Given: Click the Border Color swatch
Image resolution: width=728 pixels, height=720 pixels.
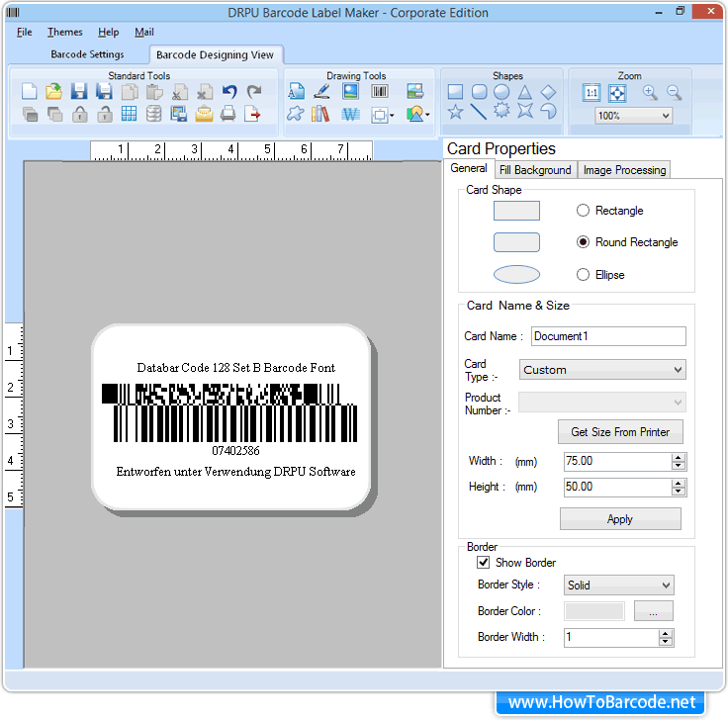Looking at the screenshot, I should [x=594, y=611].
